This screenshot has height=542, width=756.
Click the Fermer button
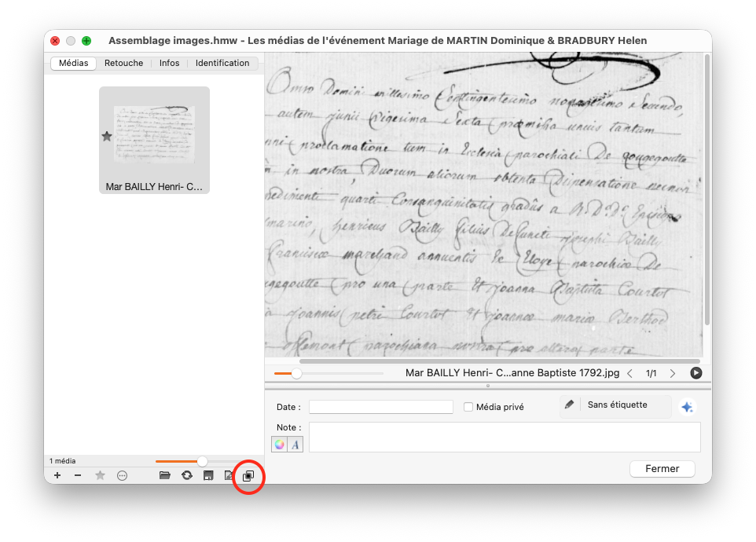coord(662,469)
